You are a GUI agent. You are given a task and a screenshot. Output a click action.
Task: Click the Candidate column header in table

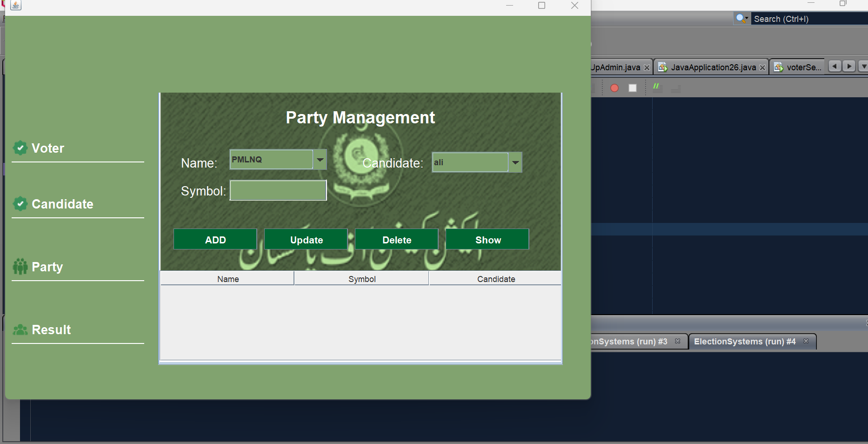(x=495, y=279)
